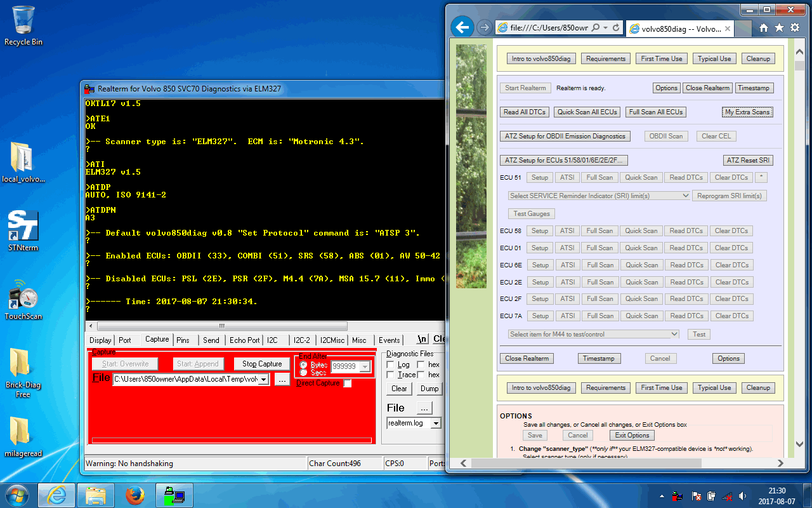Check the hex box beside Log
Viewport: 812px width, 508px height.
[x=421, y=365]
